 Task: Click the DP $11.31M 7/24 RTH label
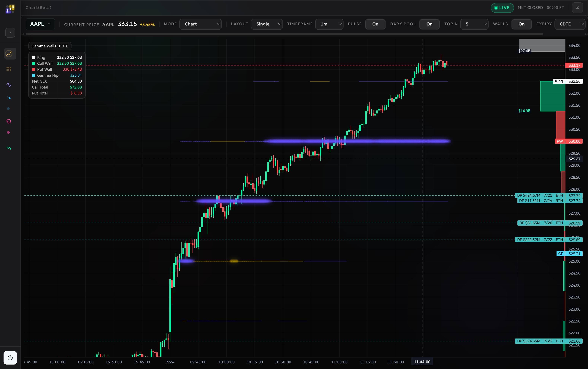550,201
